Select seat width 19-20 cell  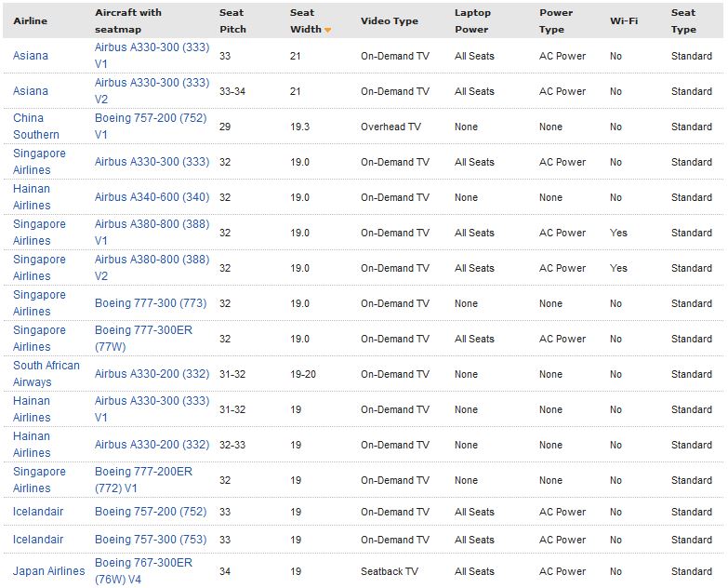click(x=303, y=374)
